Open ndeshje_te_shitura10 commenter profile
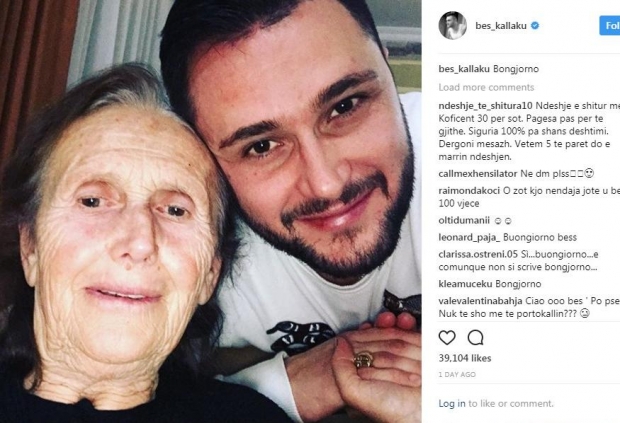The height and width of the screenshot is (423, 620). [486, 106]
